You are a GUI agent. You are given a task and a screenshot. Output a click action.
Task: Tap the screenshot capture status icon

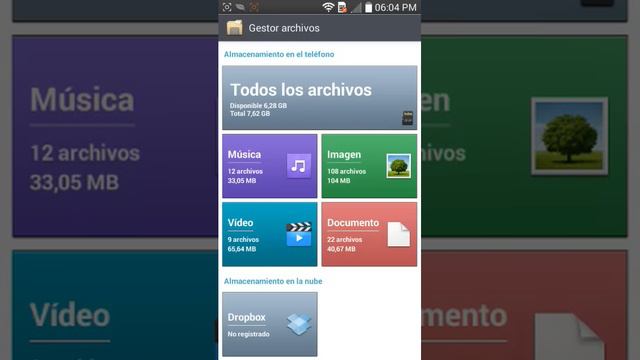pos(227,7)
